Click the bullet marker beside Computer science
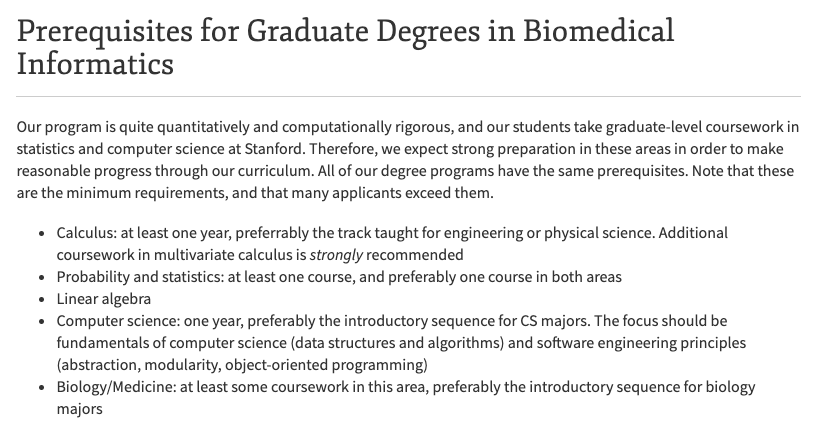This screenshot has width=816, height=432. click(40, 321)
